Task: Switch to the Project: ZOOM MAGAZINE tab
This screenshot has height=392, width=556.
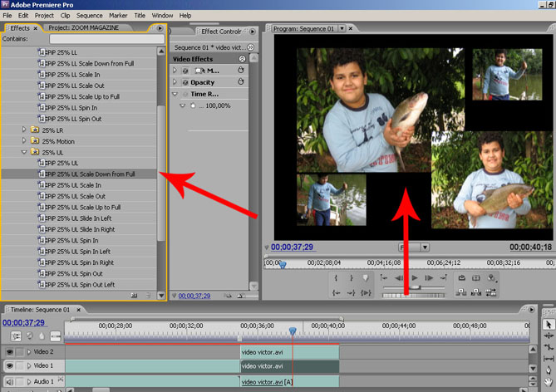Action: [x=81, y=27]
